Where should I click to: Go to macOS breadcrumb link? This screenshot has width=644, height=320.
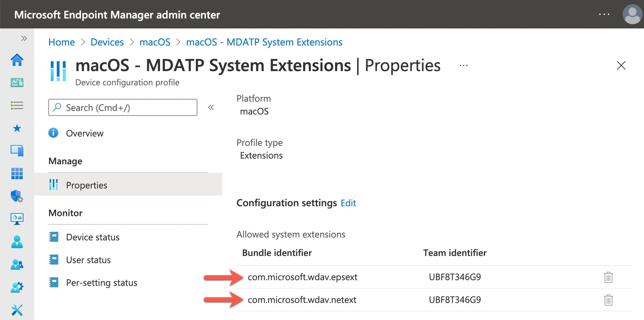click(155, 42)
